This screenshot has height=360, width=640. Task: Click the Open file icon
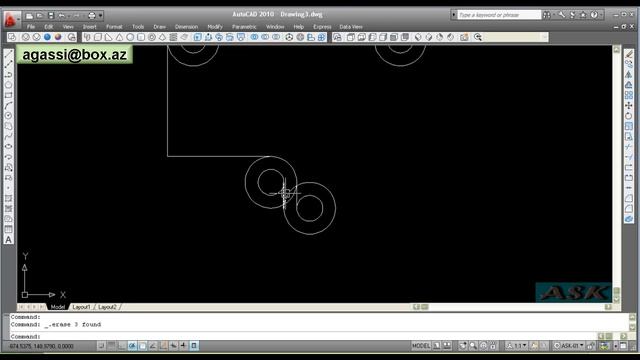click(x=40, y=16)
